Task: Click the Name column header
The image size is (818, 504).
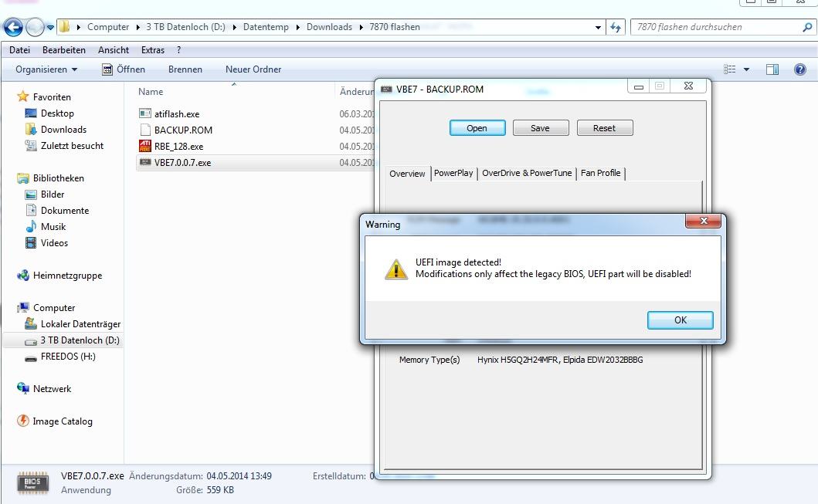Action: coord(151,91)
